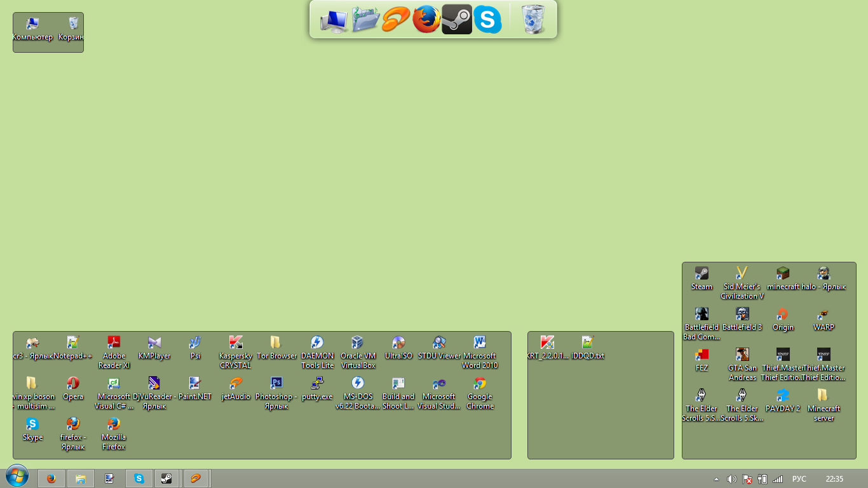Open Oracle VM VirtualBox shortcut
868x488 pixels.
point(358,353)
